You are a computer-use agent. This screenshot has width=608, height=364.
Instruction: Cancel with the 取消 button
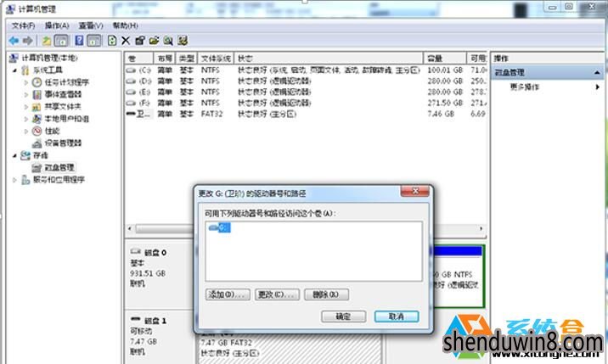(x=397, y=316)
